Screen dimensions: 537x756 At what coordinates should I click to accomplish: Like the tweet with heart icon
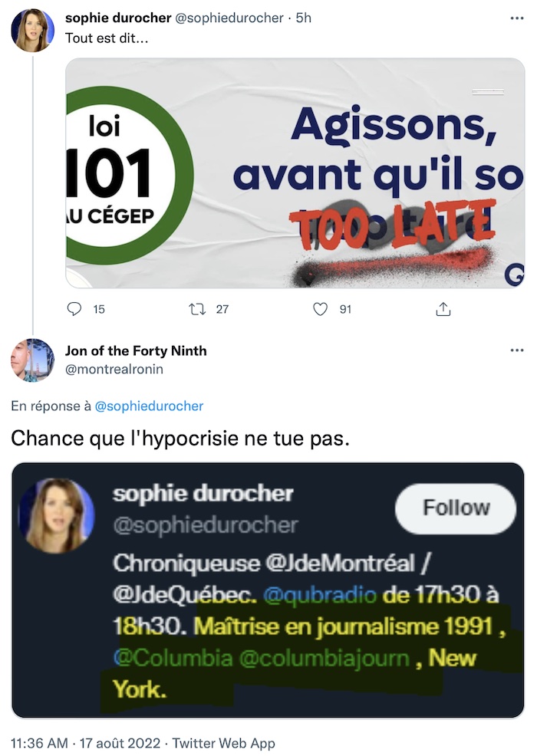(321, 308)
